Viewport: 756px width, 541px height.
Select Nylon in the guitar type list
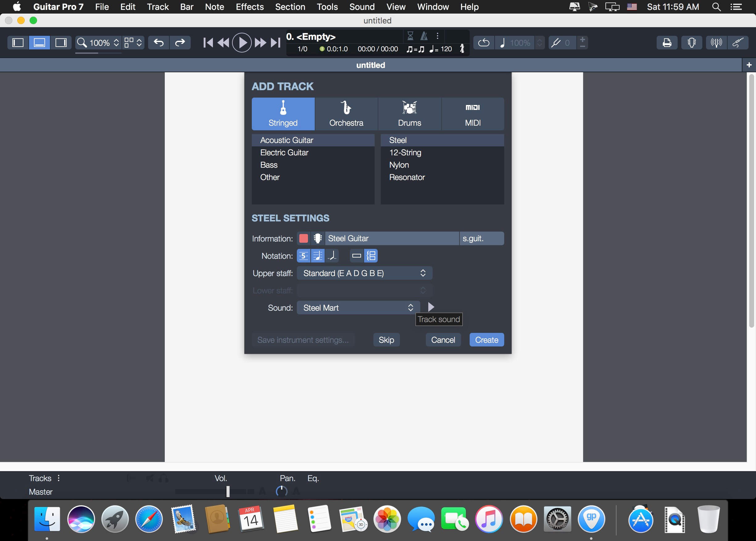[399, 165]
